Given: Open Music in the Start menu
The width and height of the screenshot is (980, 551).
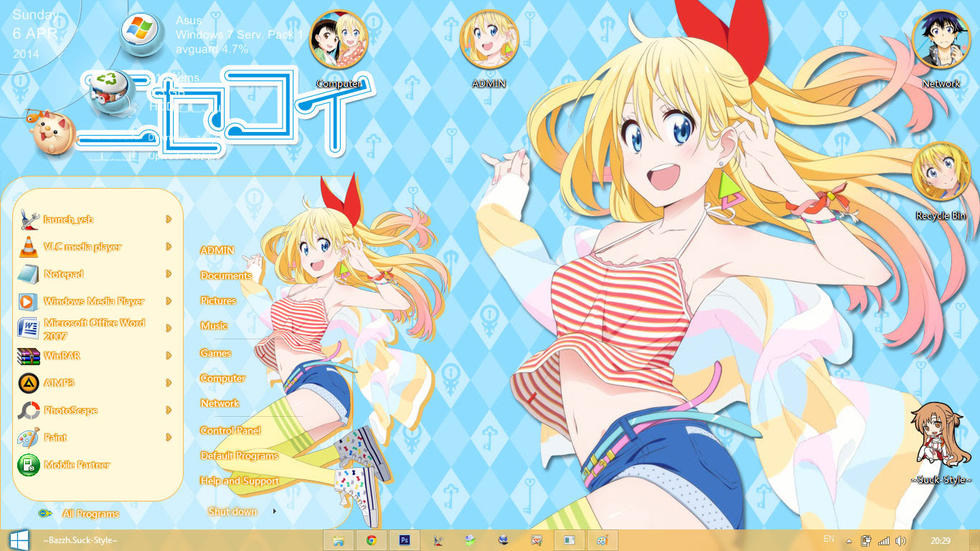Looking at the screenshot, I should [214, 326].
